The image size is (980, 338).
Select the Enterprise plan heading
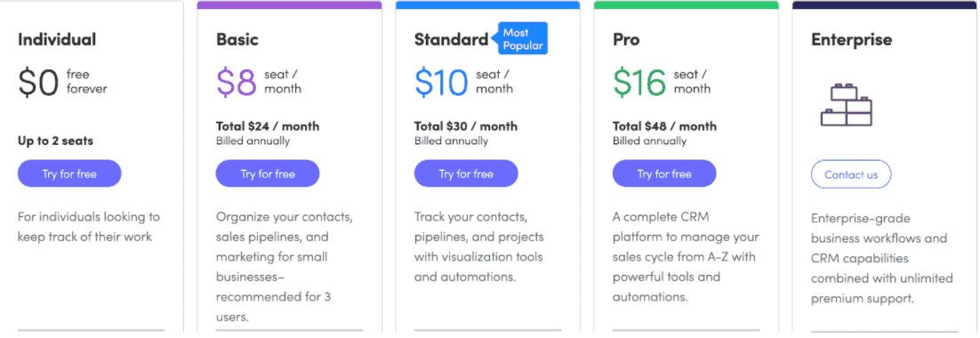pos(852,40)
